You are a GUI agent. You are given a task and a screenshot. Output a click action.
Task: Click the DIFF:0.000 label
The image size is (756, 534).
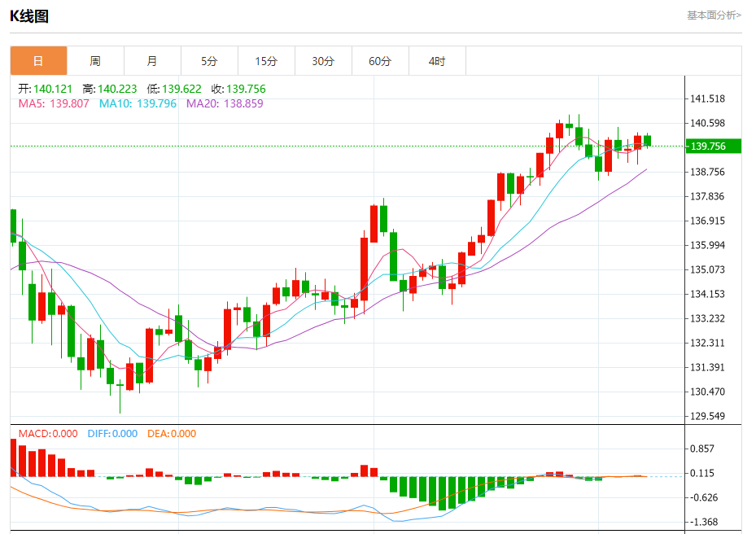pyautogui.click(x=112, y=434)
